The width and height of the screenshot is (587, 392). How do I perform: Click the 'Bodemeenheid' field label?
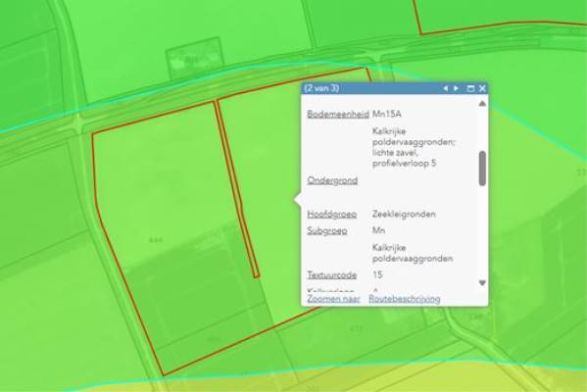338,114
